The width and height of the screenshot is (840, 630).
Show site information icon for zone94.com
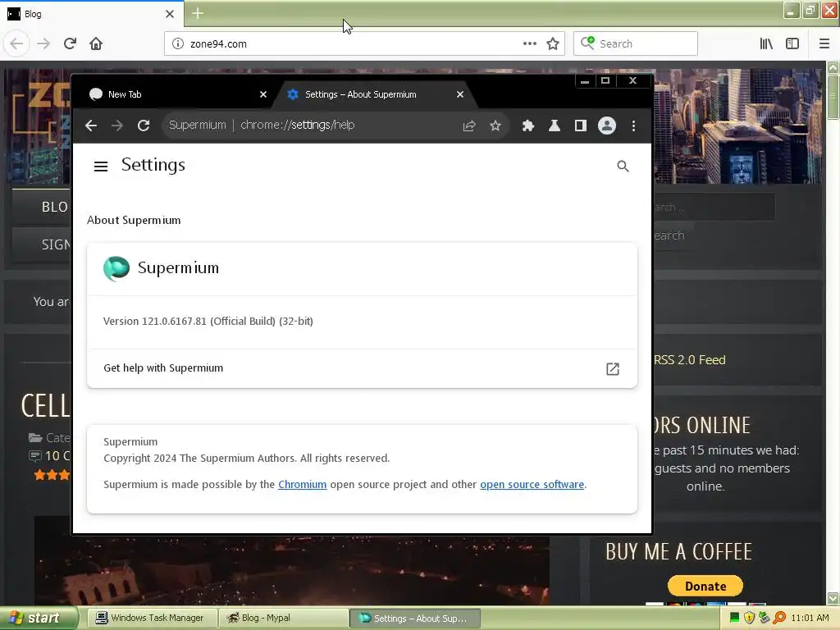pos(178,43)
